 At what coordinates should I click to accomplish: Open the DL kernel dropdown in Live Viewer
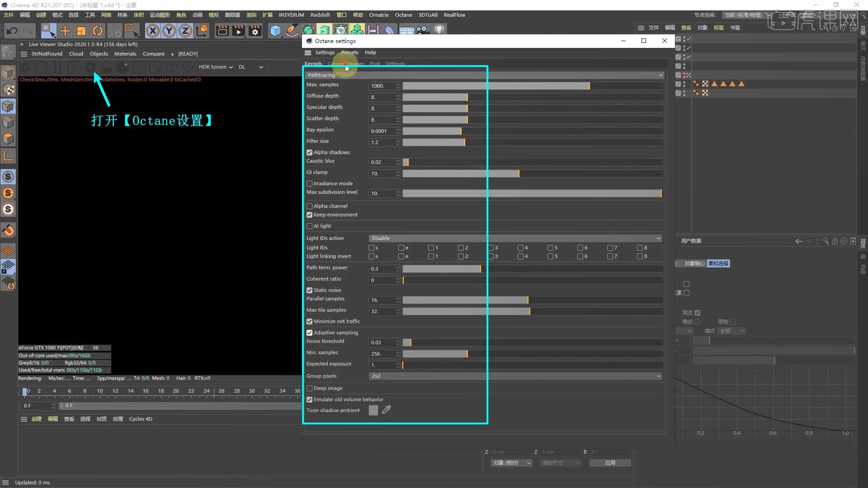(251, 67)
